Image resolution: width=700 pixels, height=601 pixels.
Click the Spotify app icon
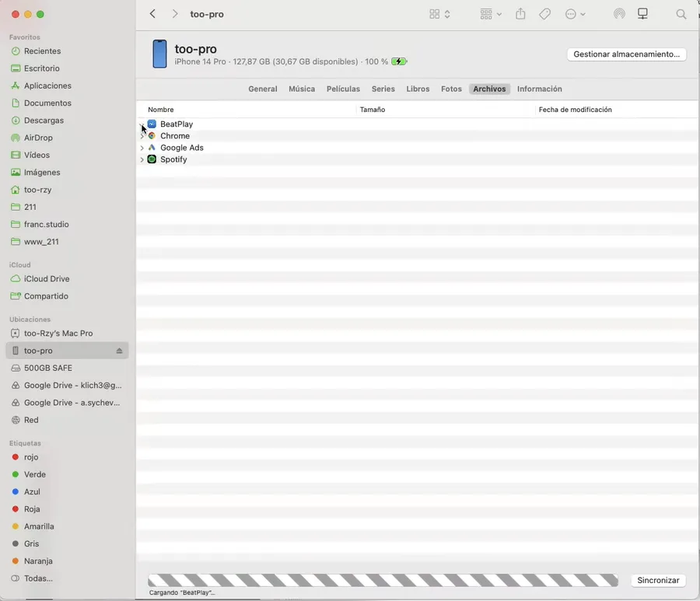(x=152, y=159)
